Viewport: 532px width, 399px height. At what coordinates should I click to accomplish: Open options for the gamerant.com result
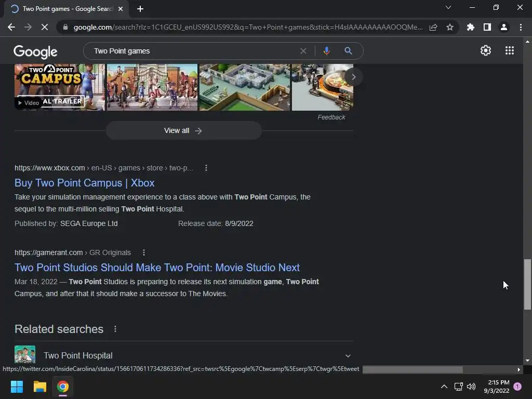tap(144, 252)
